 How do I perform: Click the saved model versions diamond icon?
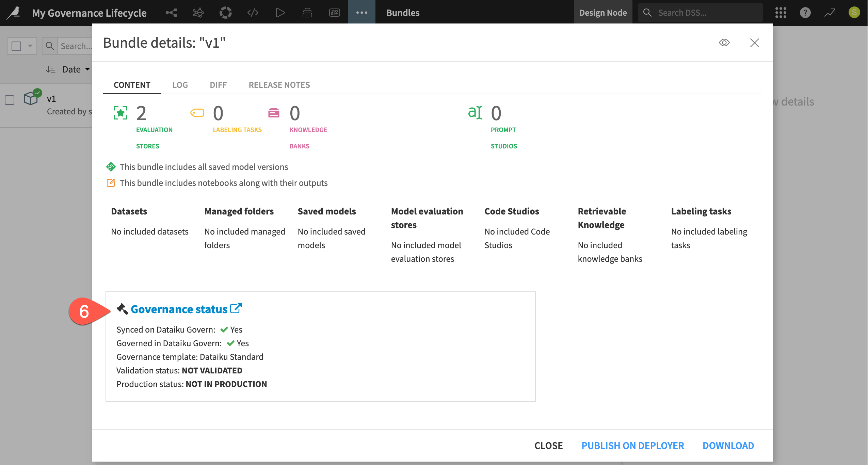(x=111, y=167)
